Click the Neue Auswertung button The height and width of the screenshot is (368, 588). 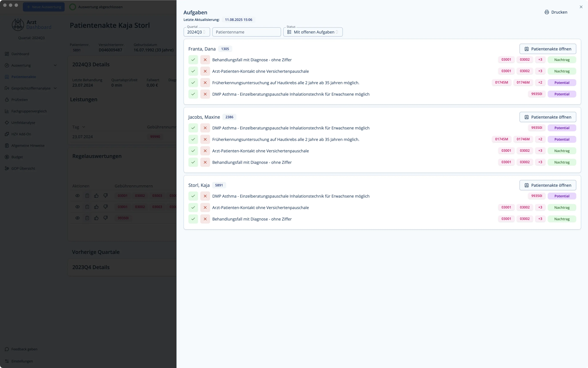(44, 7)
